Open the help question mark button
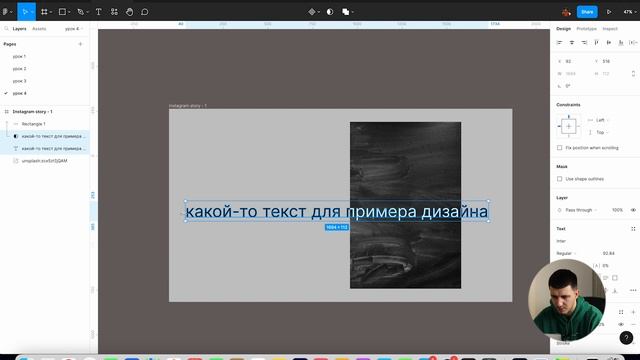The height and width of the screenshot is (360, 640). tap(626, 338)
